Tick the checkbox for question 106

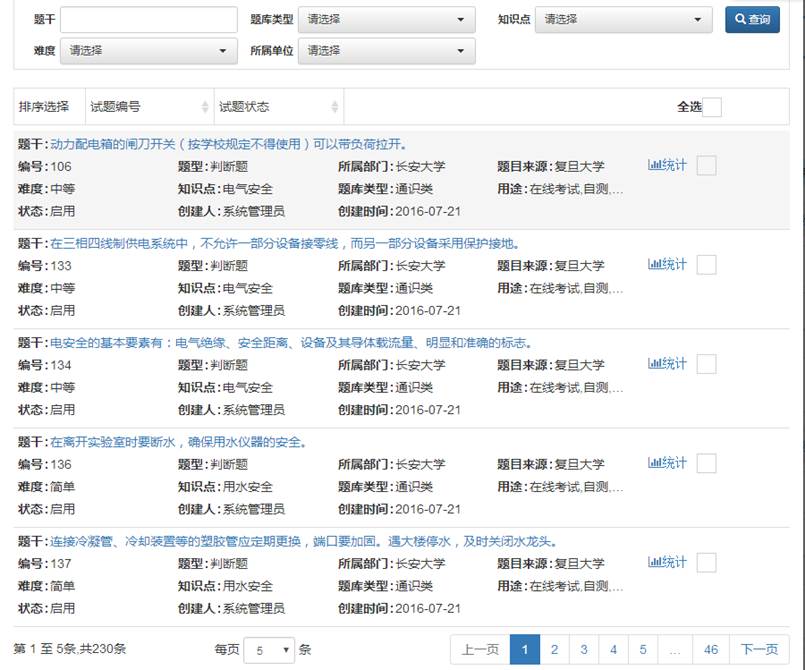pyautogui.click(x=706, y=166)
